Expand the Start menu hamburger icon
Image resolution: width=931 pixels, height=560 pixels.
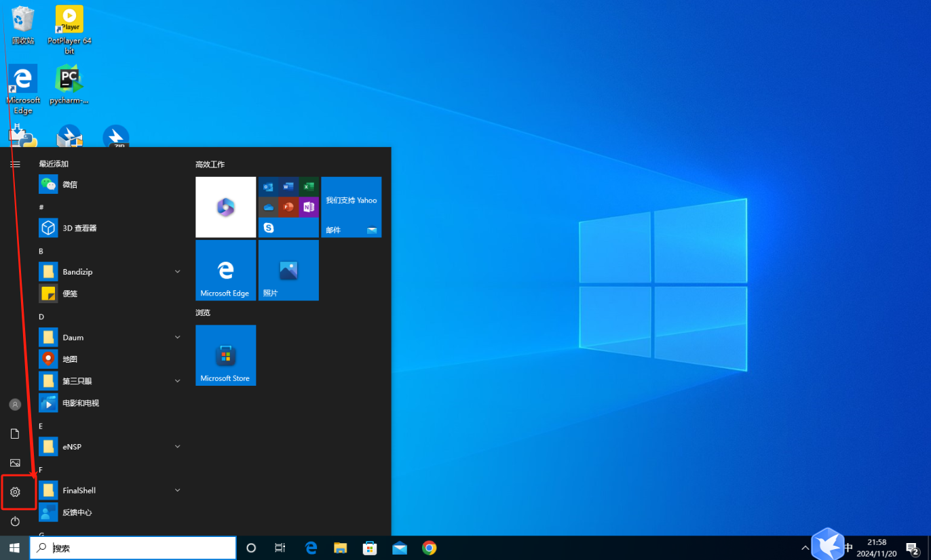15,164
